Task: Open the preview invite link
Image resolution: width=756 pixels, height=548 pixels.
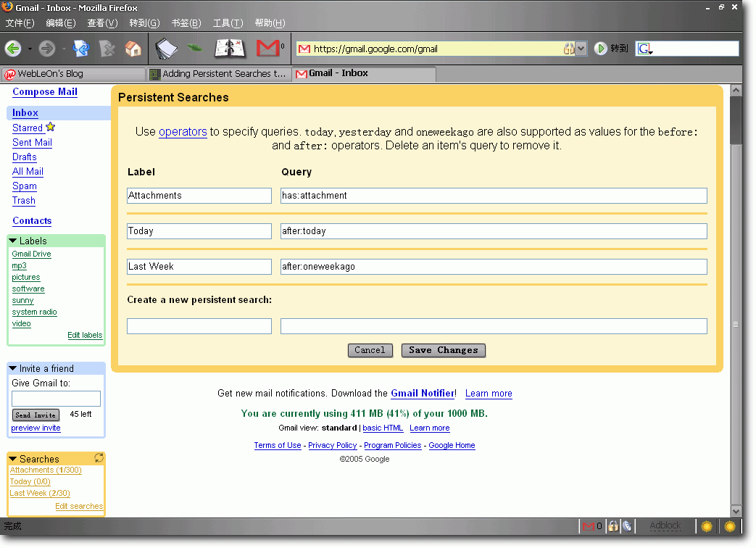Action: [36, 428]
